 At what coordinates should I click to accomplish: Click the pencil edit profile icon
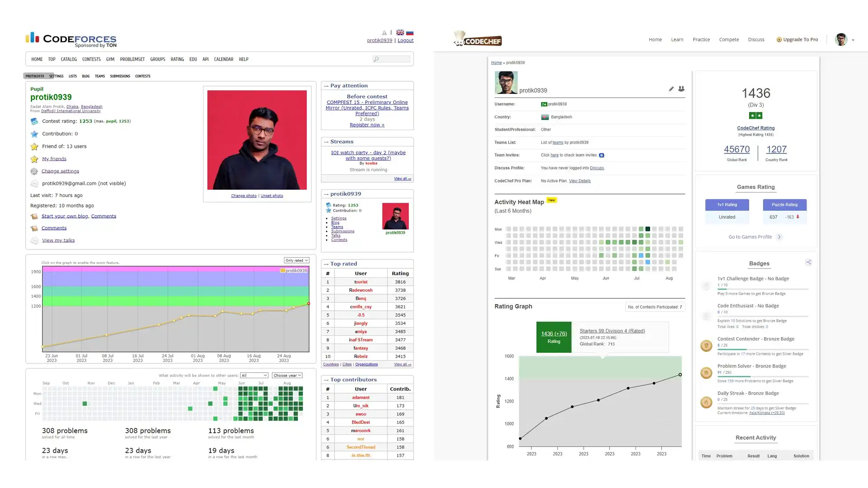pyautogui.click(x=671, y=89)
